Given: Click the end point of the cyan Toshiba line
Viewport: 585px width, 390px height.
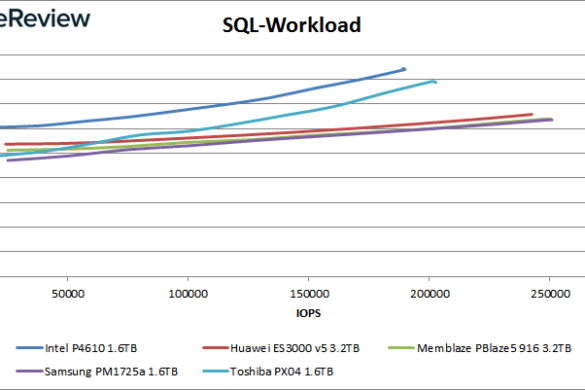Looking at the screenshot, I should (435, 82).
